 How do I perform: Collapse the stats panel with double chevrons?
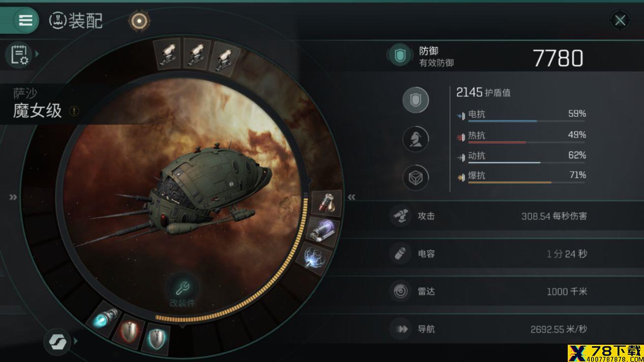coord(351,197)
